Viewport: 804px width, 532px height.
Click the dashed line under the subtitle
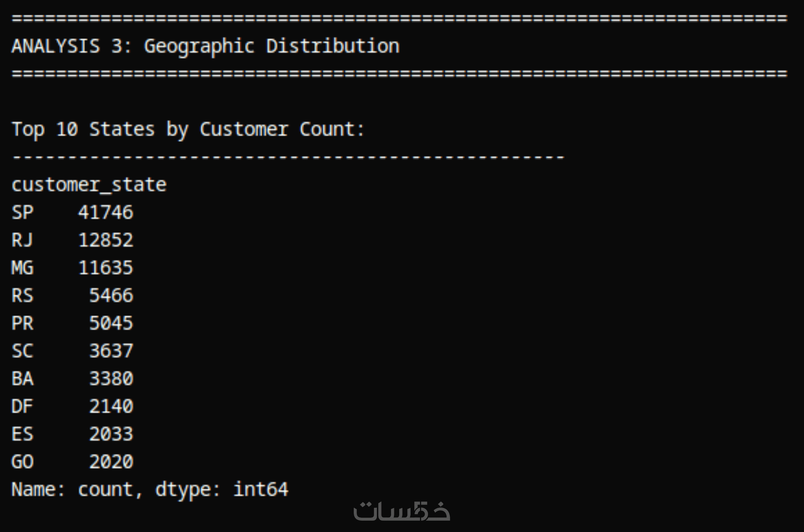click(x=288, y=157)
